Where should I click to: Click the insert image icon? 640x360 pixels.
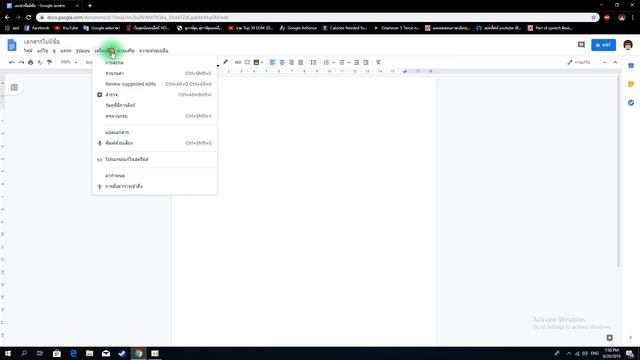[256, 62]
